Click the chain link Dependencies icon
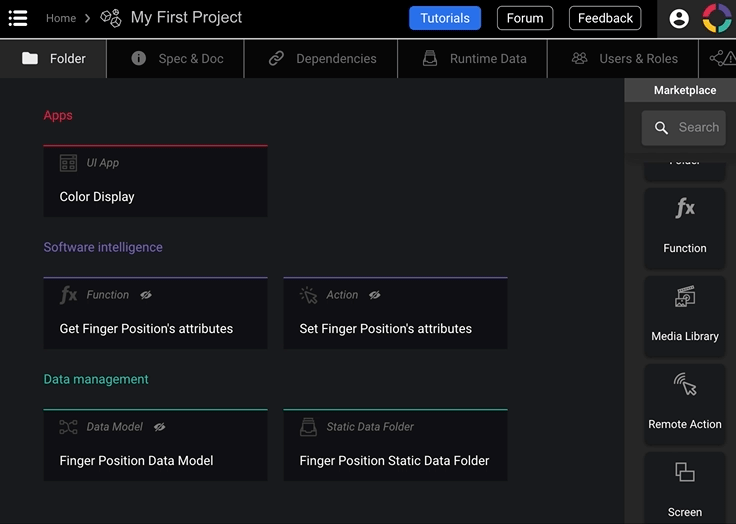 point(276,58)
